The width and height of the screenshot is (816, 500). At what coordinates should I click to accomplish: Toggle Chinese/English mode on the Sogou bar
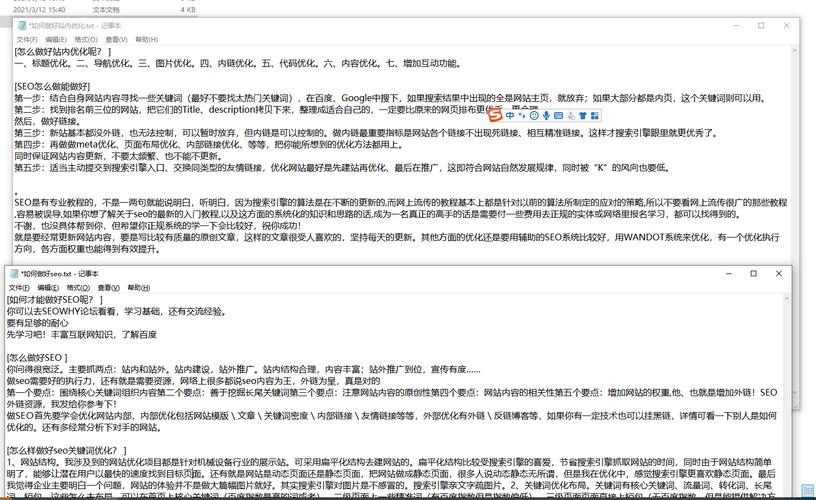(x=510, y=116)
